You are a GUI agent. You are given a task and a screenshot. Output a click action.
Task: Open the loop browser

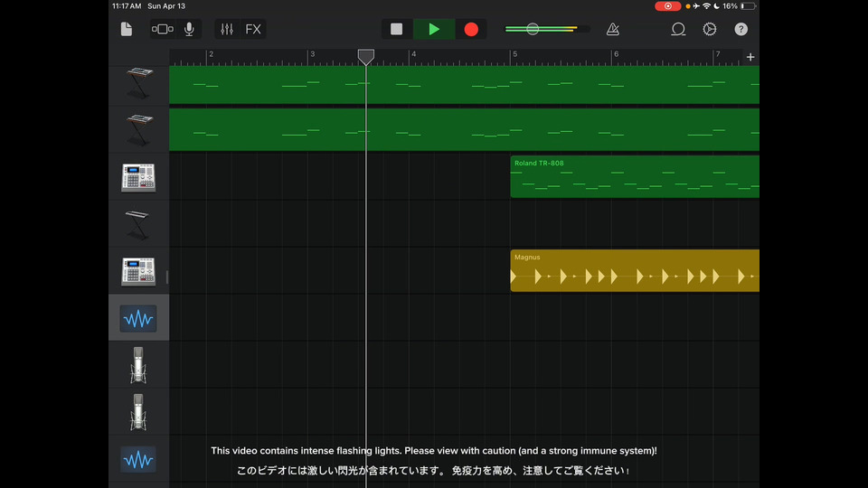coord(678,29)
